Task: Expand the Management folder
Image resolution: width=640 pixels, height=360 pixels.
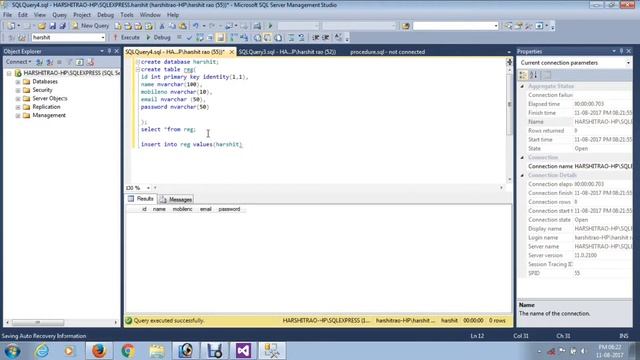Action: [x=18, y=116]
